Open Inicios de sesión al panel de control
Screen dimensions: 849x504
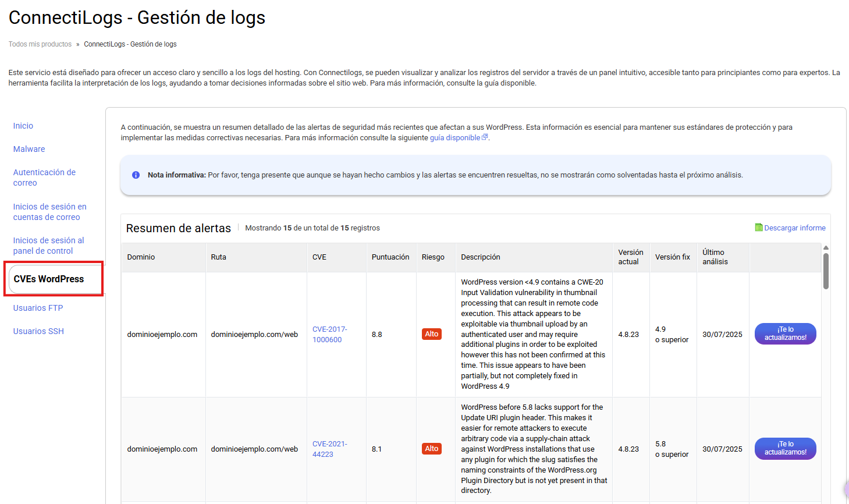[48, 246]
